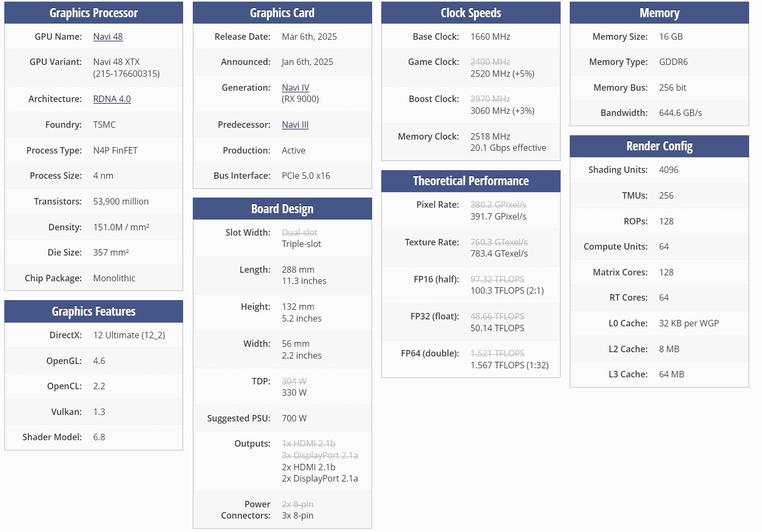Select the struck-through Dual-slot value
762x532 pixels.
click(x=300, y=232)
